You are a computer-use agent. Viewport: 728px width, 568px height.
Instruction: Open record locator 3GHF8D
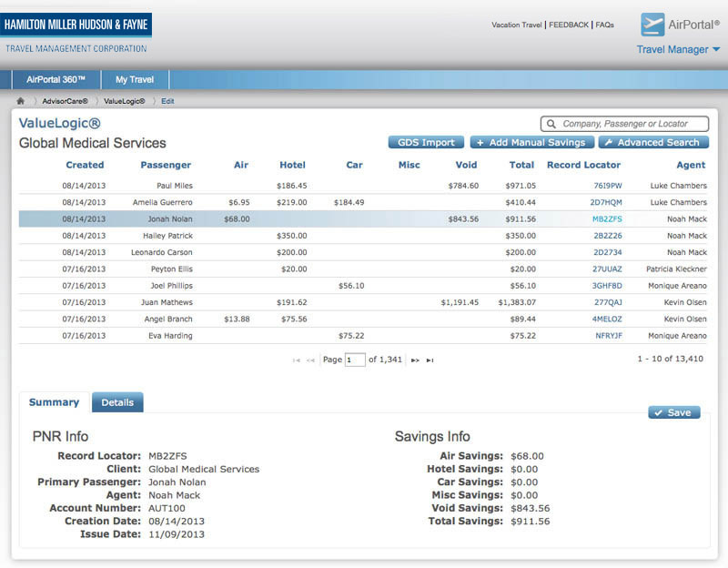(607, 286)
